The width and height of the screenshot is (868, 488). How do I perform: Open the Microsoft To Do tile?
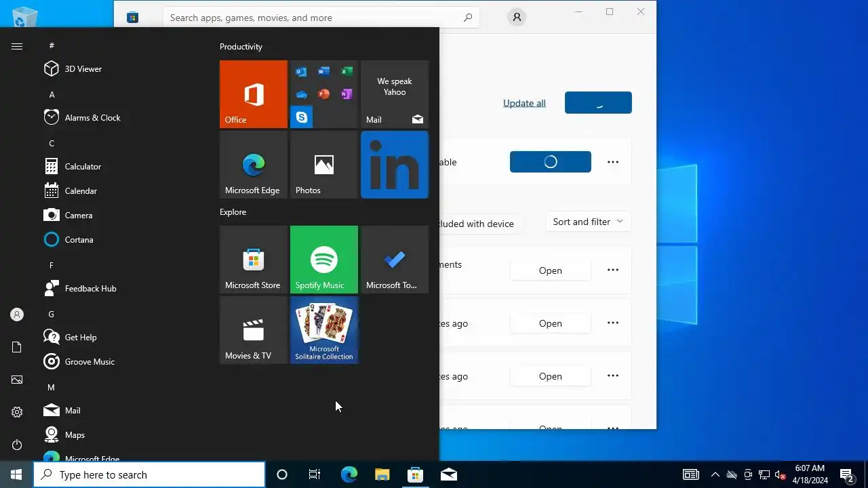[x=395, y=260]
